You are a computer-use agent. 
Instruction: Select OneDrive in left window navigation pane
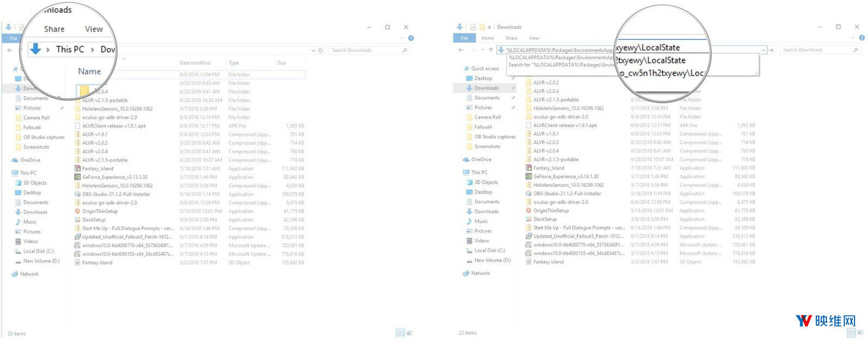(x=30, y=160)
